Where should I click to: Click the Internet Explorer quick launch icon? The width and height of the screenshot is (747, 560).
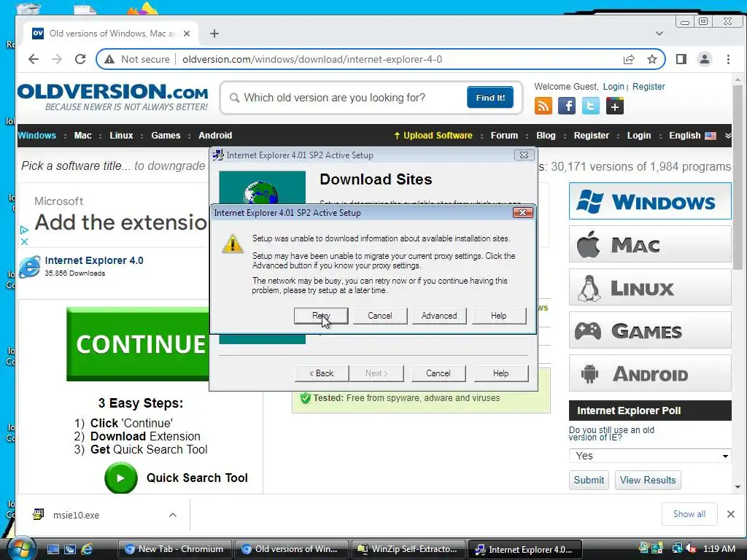coord(87,549)
